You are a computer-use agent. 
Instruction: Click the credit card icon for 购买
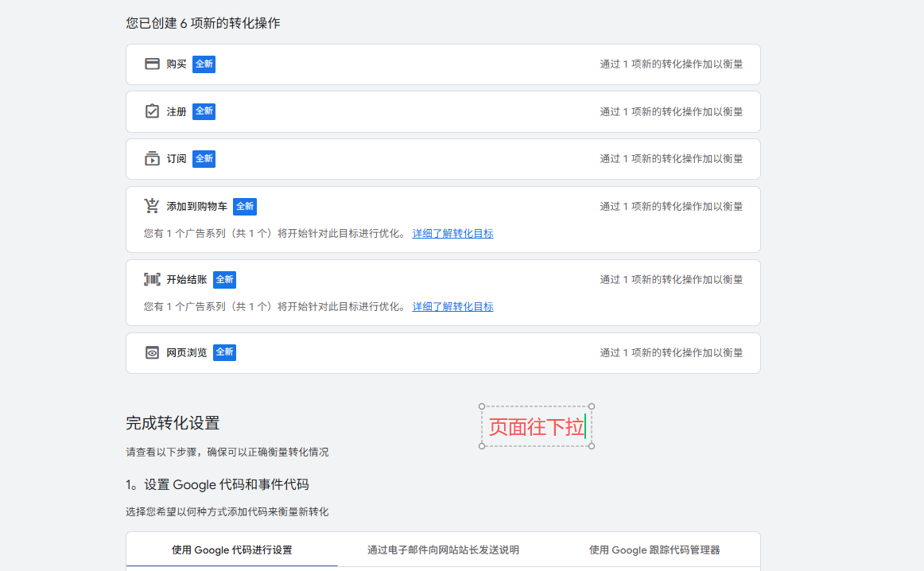(152, 64)
